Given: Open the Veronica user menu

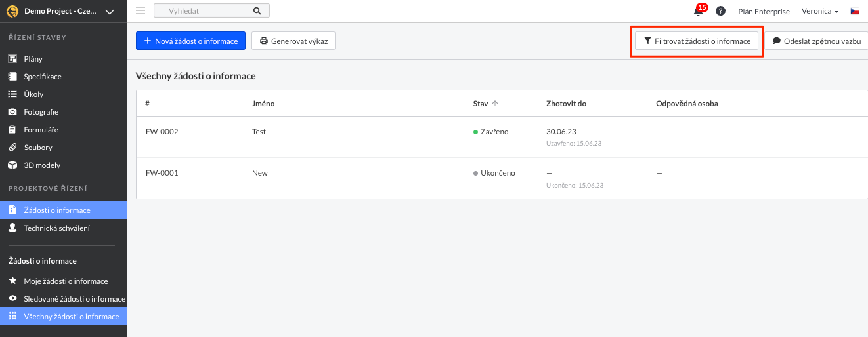Looking at the screenshot, I should 819,11.
